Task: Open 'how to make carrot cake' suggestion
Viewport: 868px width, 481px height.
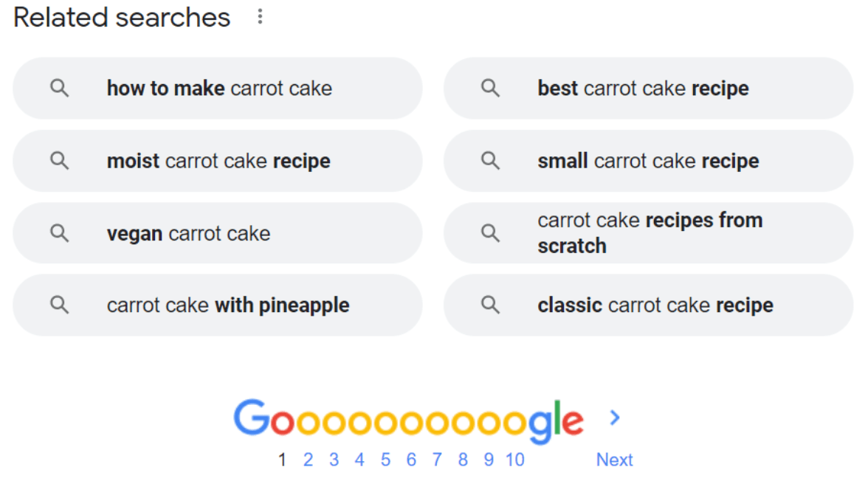Action: 219,89
